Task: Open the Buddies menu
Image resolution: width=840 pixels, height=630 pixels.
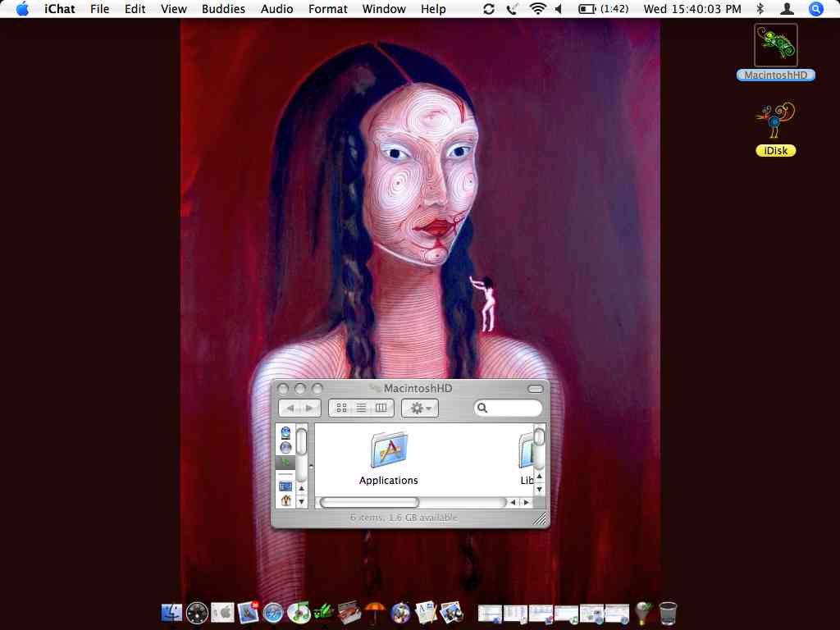Action: click(223, 9)
